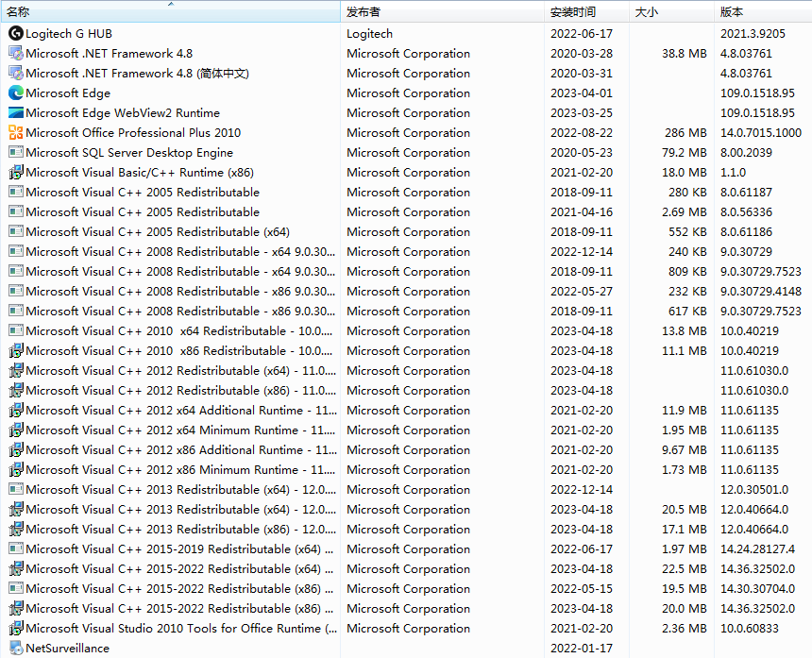
Task: Click version 9.0.30729.4148 cell
Action: pos(761,292)
